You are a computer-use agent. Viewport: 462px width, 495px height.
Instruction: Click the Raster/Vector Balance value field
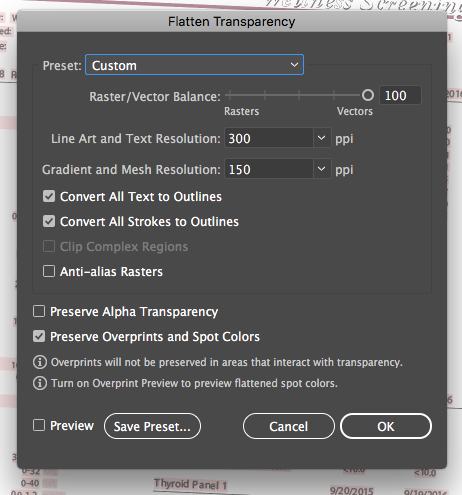(400, 96)
